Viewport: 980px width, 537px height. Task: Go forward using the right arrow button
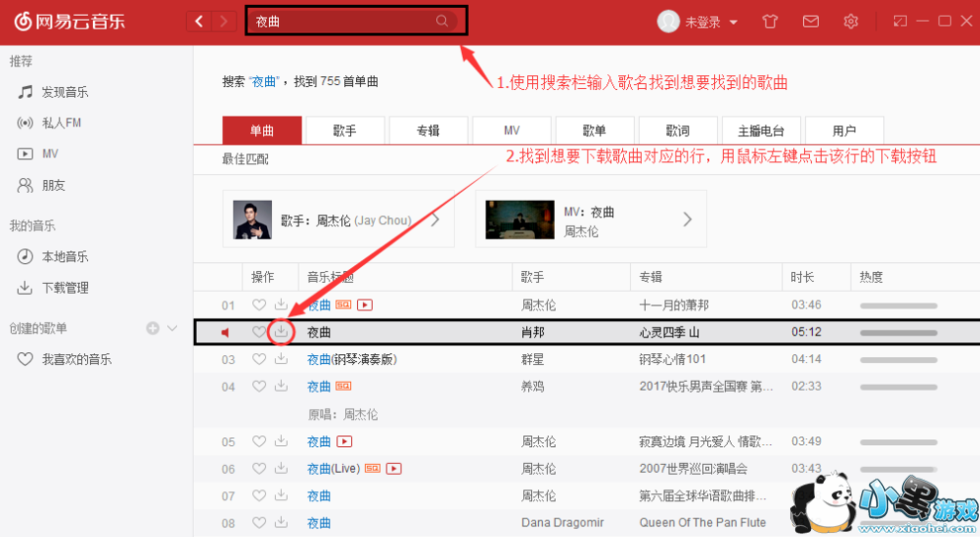click(223, 21)
